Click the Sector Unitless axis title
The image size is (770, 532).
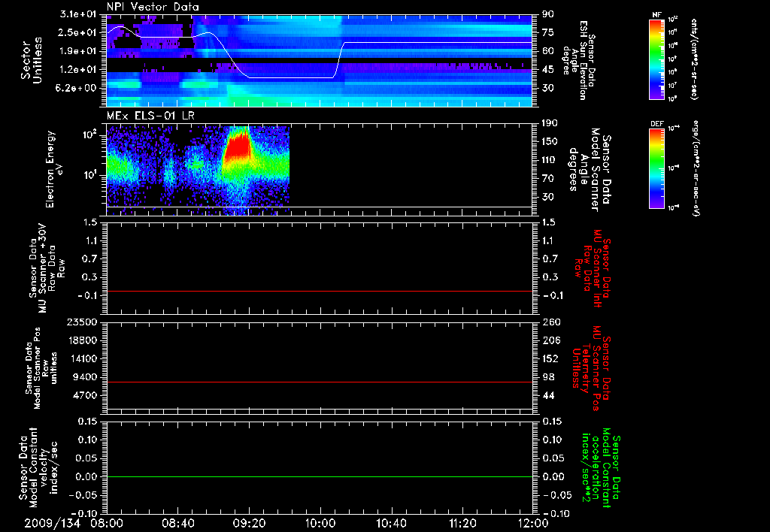(x=32, y=60)
